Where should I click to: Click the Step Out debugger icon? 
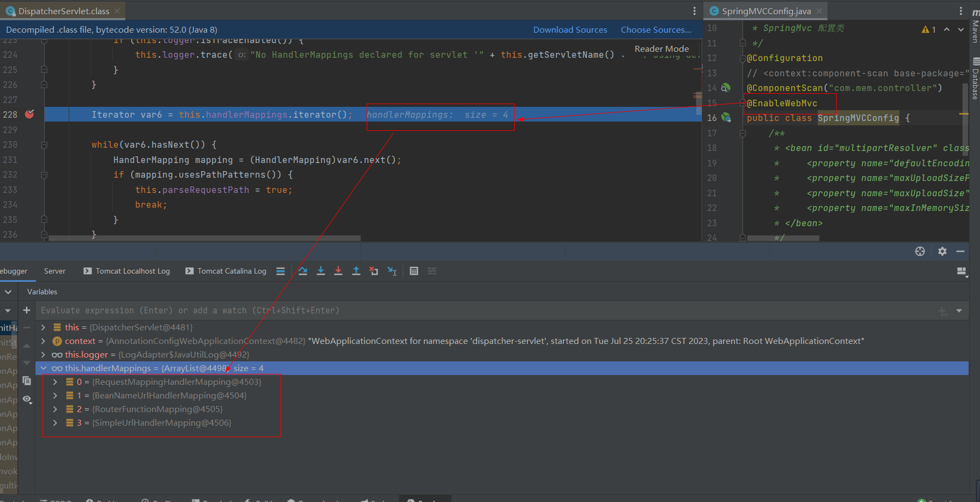(356, 271)
